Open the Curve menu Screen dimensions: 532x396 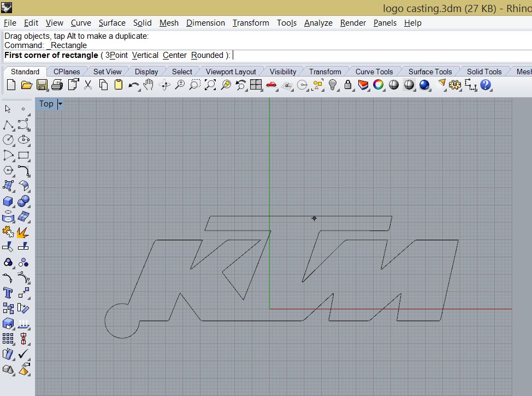click(x=81, y=23)
